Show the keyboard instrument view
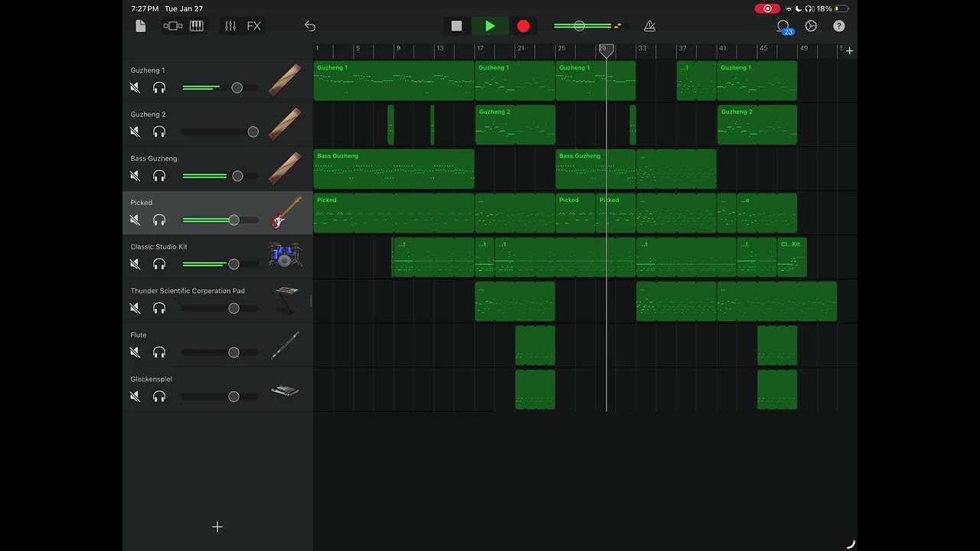The width and height of the screenshot is (980, 551). pyautogui.click(x=196, y=26)
